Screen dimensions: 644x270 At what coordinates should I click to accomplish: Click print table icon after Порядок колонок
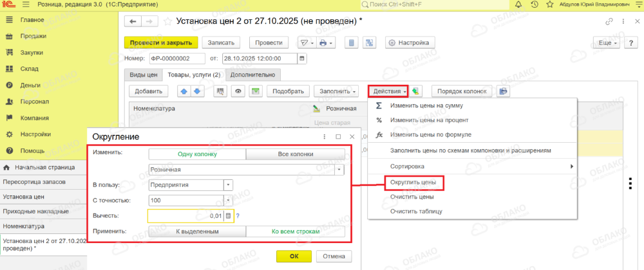(x=503, y=91)
